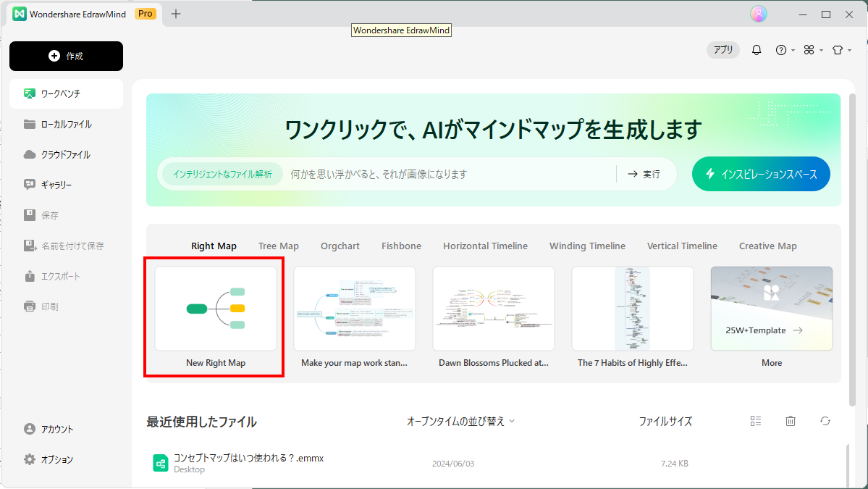Click the options gear icon
Viewport: 868px width, 489px height.
click(30, 459)
